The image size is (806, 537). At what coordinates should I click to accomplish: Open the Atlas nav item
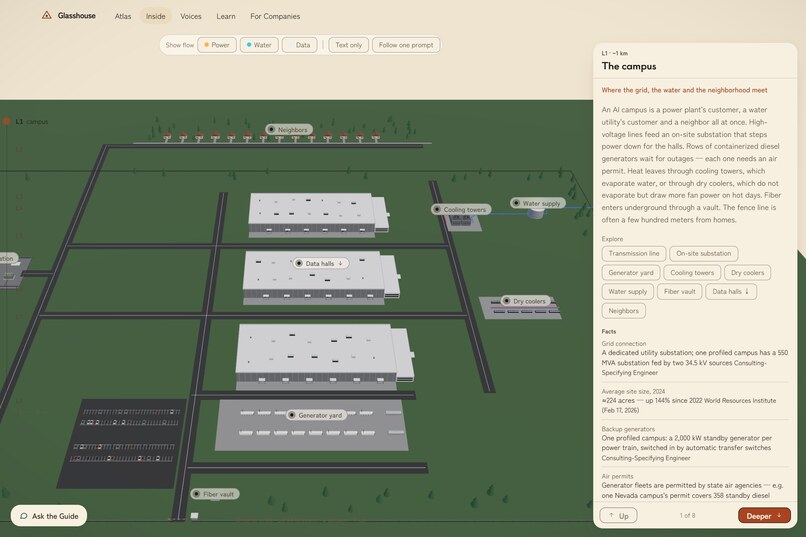pos(123,16)
